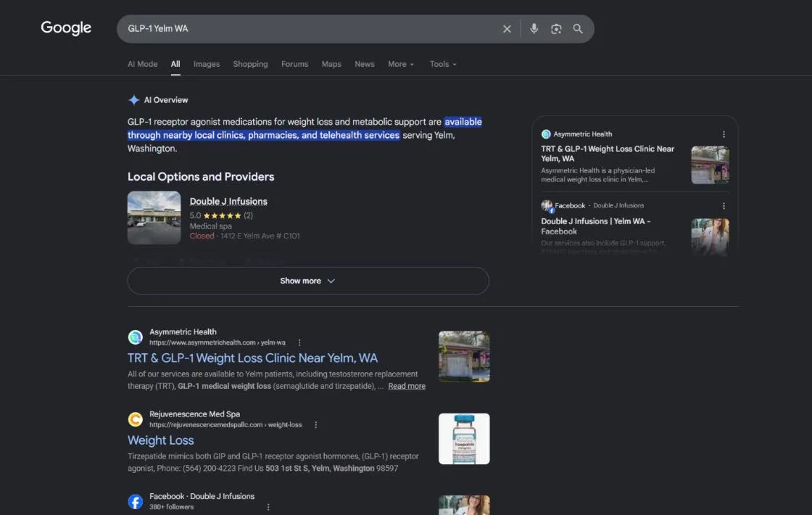
Task: Click the asymmetrichealth.com URL breadcrumb
Action: (x=217, y=342)
